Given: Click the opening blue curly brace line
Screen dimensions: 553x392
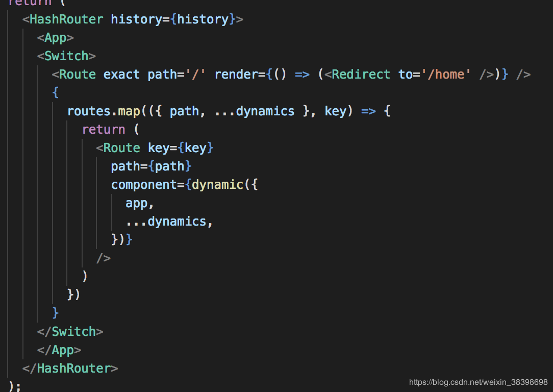Looking at the screenshot, I should coord(56,93).
